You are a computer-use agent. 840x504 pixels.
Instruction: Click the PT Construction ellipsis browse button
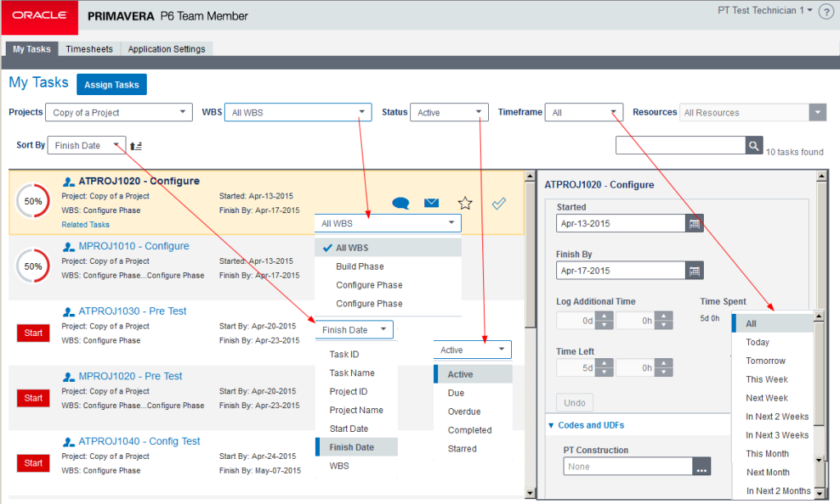click(702, 466)
